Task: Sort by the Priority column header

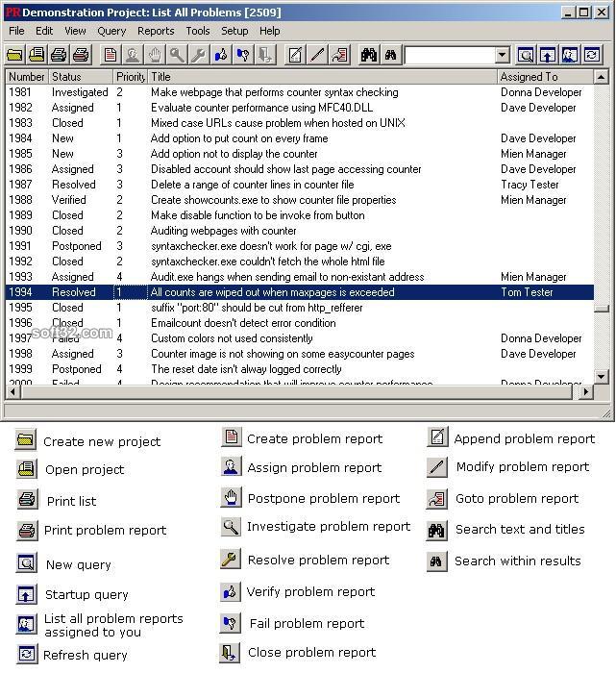Action: (131, 77)
